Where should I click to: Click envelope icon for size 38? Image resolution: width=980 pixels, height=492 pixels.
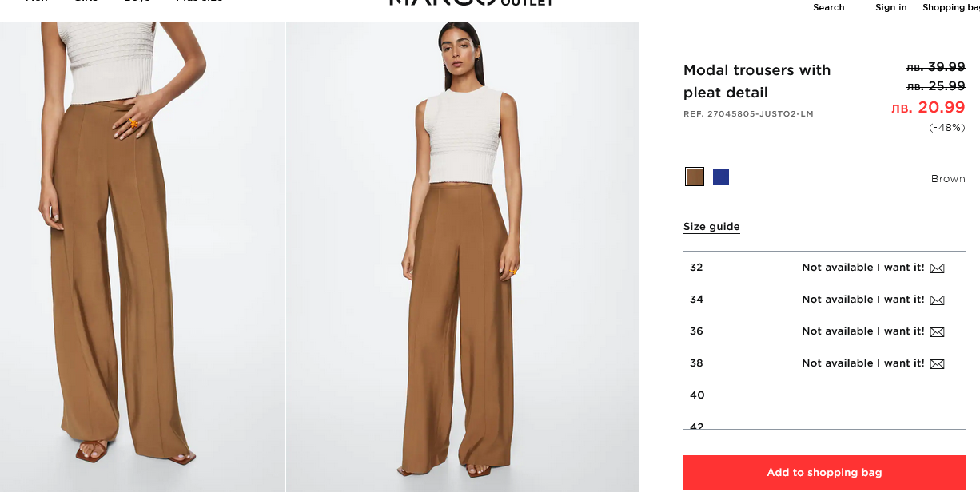click(937, 364)
